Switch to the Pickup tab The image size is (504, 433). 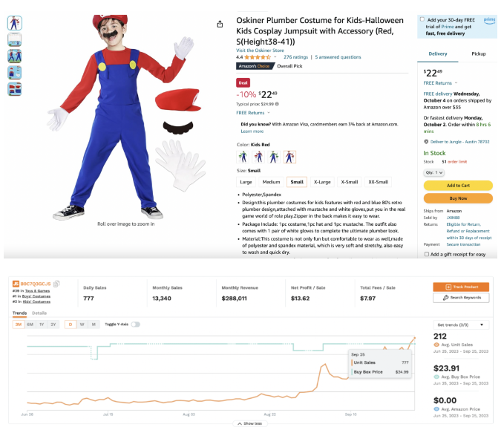tap(479, 53)
